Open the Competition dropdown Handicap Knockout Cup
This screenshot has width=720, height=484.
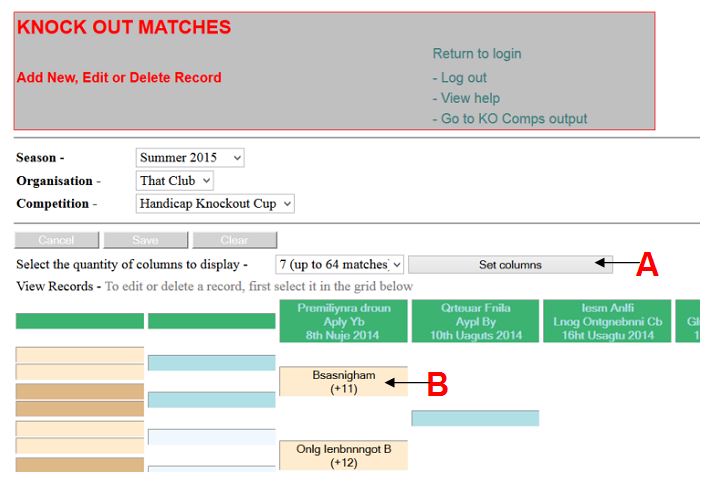coord(215,203)
